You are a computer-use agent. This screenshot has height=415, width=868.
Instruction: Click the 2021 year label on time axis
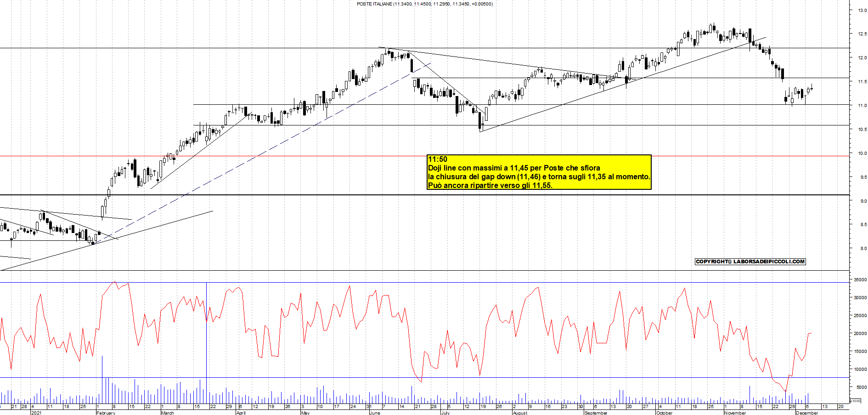click(36, 413)
